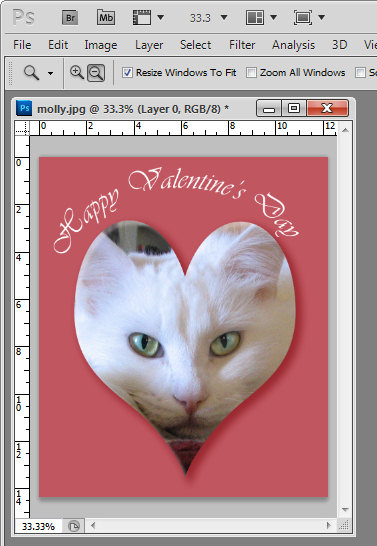Expand the Screen Mode dropdown arrow
This screenshot has width=377, height=546.
click(x=322, y=17)
